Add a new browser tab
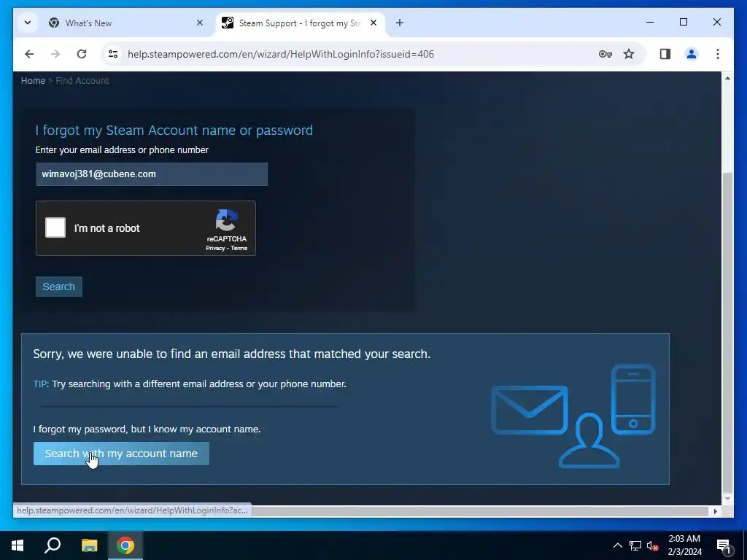The image size is (747, 560). pyautogui.click(x=400, y=23)
